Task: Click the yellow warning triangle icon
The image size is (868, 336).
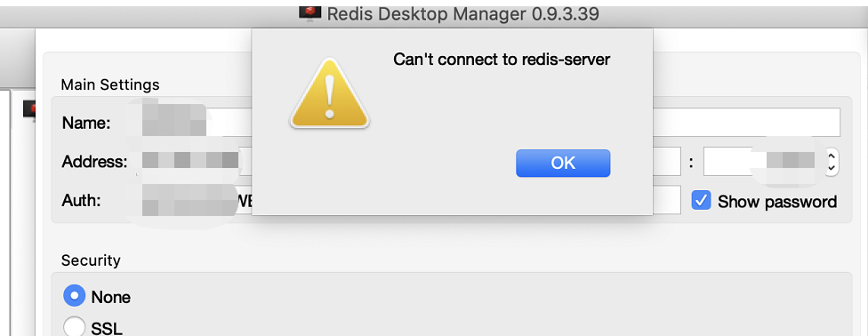Action: pyautogui.click(x=329, y=94)
